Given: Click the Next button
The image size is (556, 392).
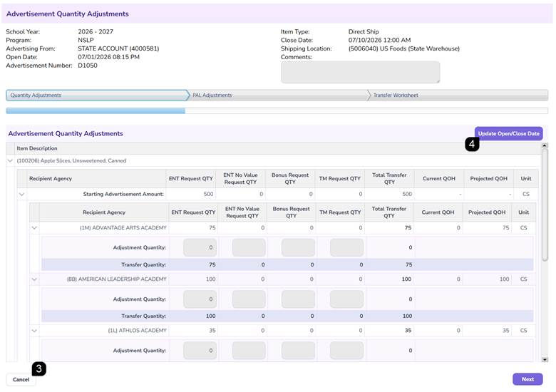Looking at the screenshot, I should click(x=527, y=379).
